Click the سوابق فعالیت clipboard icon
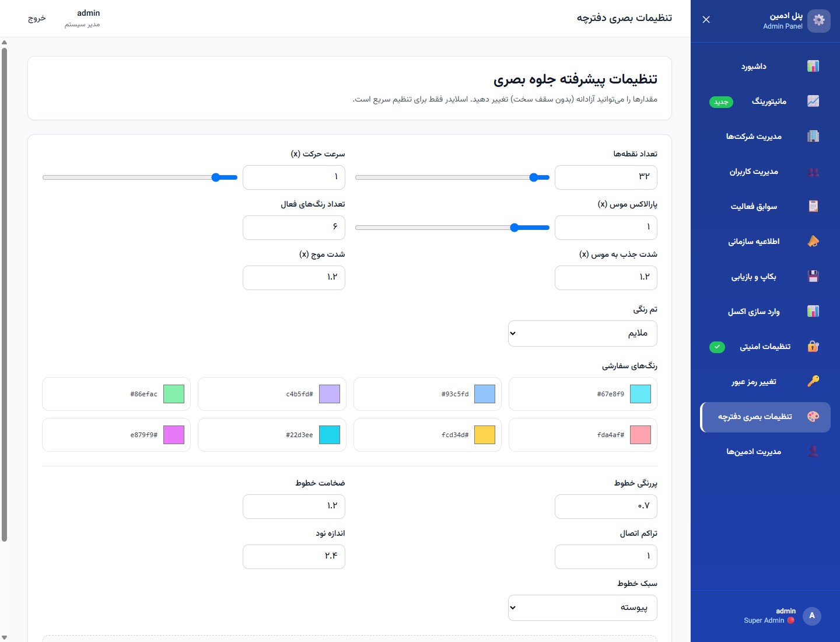 (813, 207)
